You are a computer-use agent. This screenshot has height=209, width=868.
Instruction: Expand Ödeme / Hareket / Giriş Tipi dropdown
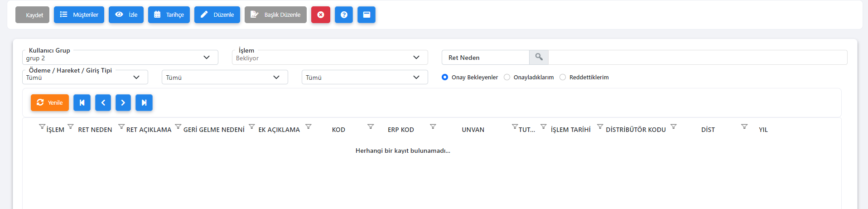coord(85,77)
